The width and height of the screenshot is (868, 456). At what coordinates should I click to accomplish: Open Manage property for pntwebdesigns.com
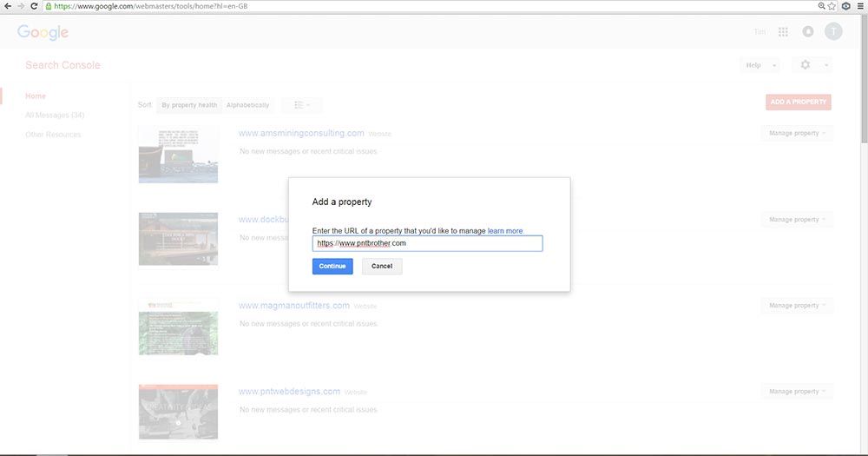pyautogui.click(x=797, y=391)
